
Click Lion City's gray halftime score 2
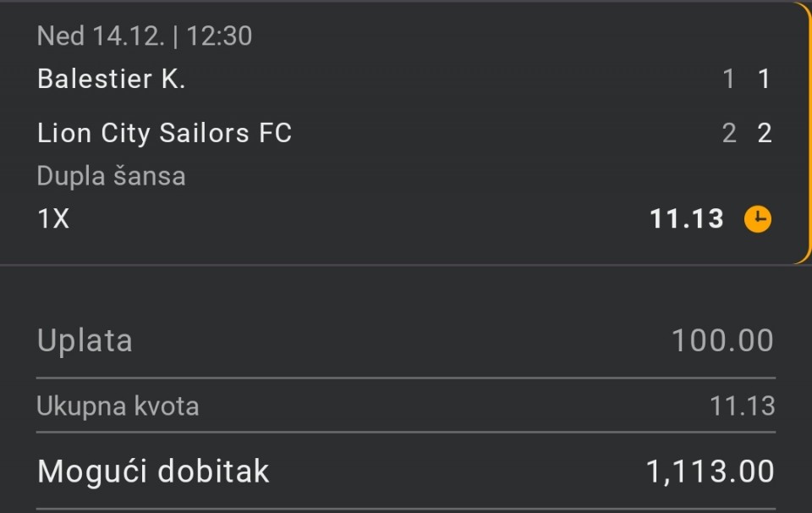point(729,133)
